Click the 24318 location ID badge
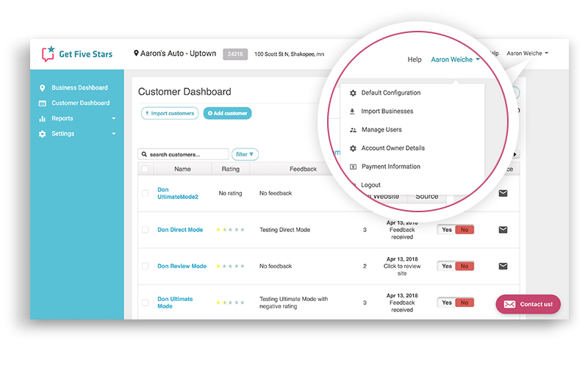Image resolution: width=588 pixels, height=365 pixels. pyautogui.click(x=235, y=54)
